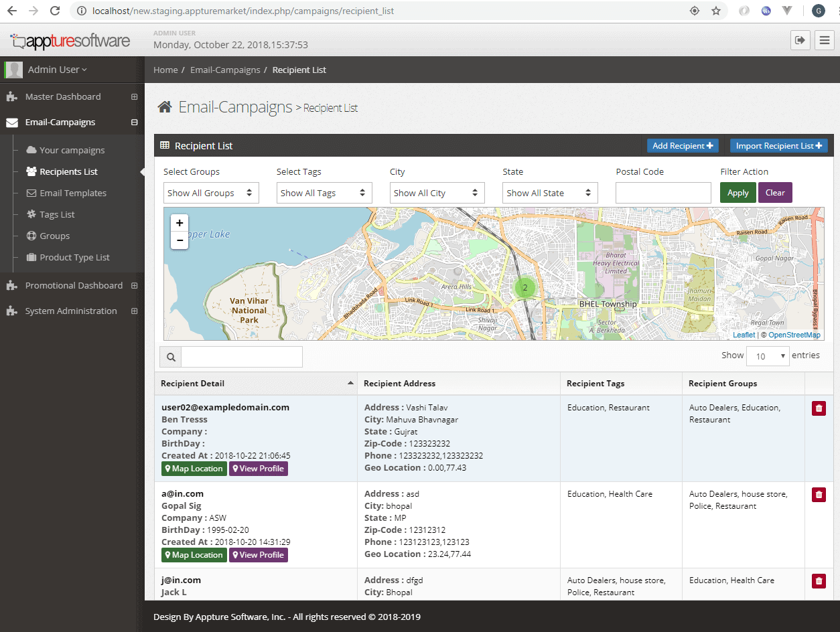Delete the j@in.com recipient
The width and height of the screenshot is (840, 632).
click(819, 581)
